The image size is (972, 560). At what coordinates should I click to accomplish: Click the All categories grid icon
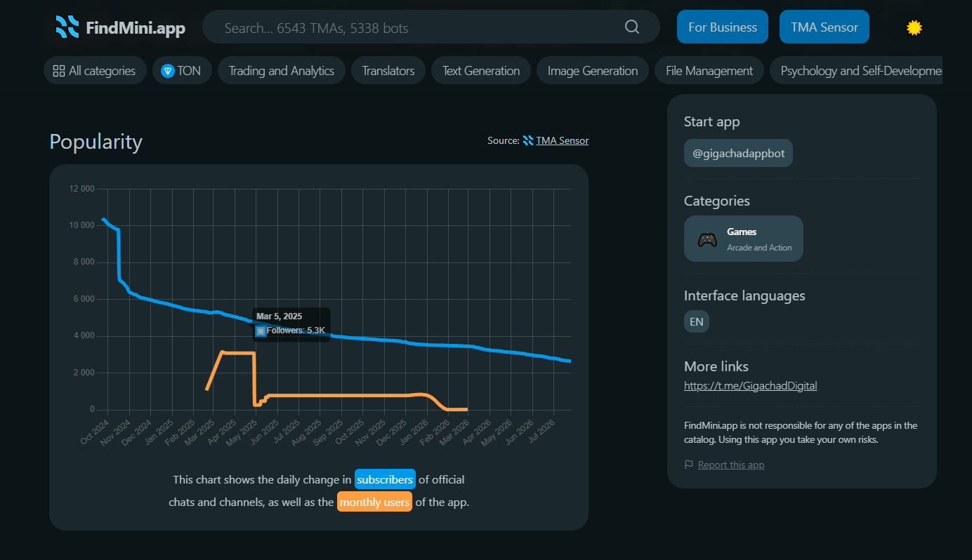pyautogui.click(x=59, y=71)
